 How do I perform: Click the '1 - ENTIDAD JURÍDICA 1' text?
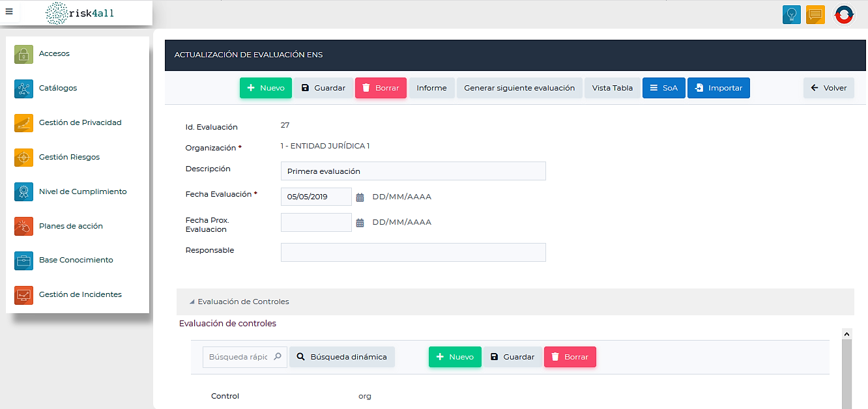tap(325, 146)
